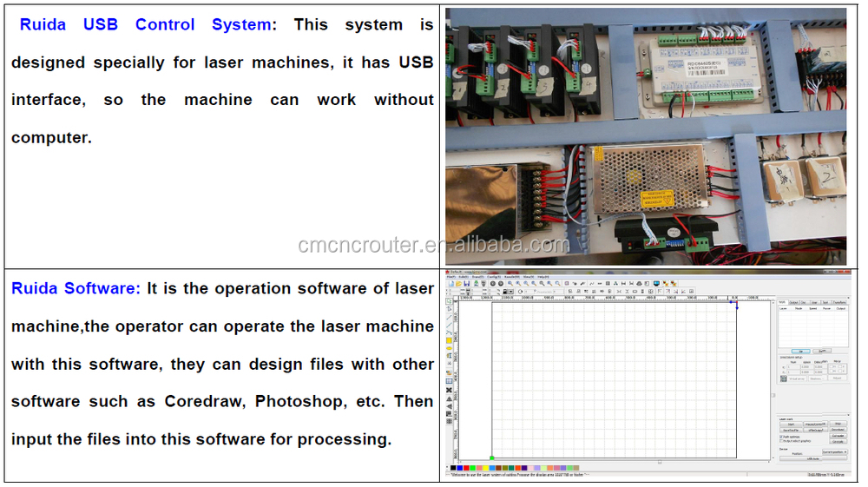
Task: Click the Down button below the layer list
Action: pos(822,351)
